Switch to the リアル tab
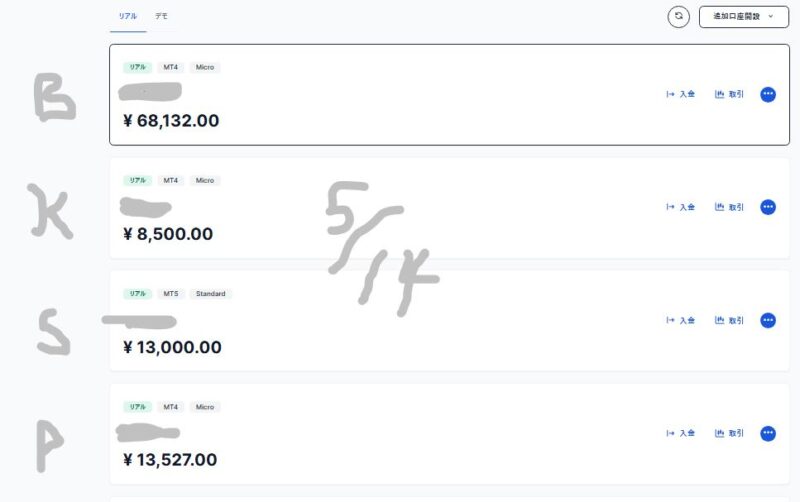Screen dimensions: 800x502 [x=128, y=16]
